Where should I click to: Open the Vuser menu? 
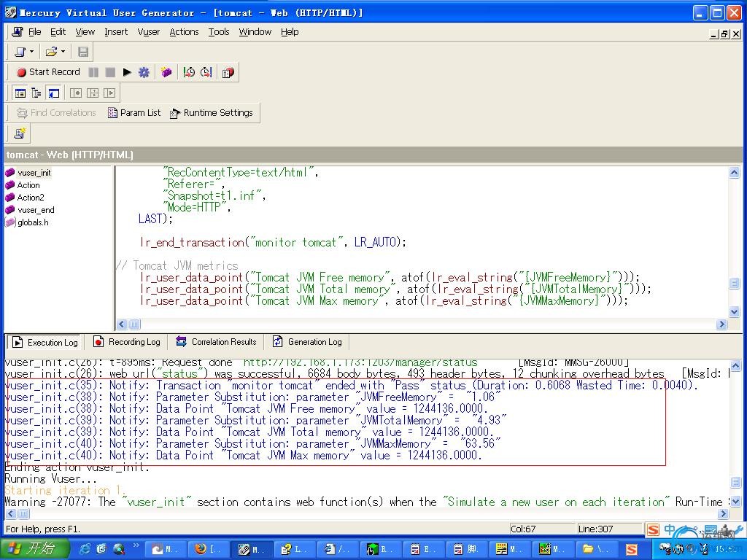coord(149,32)
